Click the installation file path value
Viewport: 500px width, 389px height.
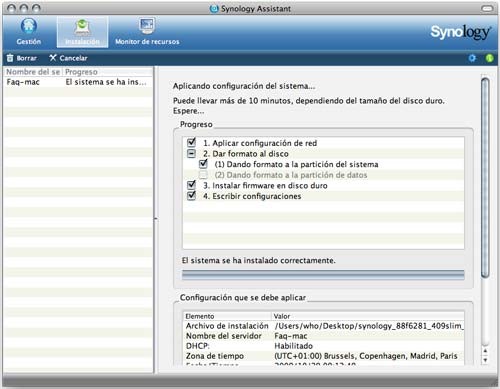pos(369,326)
